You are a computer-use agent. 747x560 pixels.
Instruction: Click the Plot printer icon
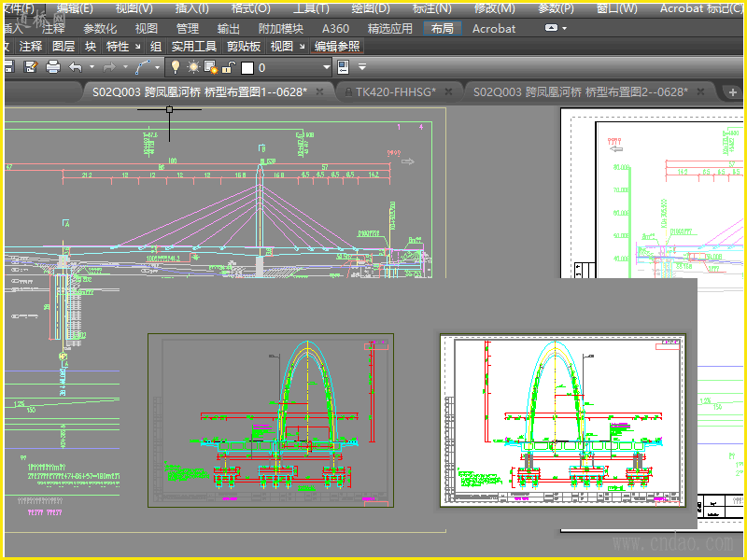(53, 67)
